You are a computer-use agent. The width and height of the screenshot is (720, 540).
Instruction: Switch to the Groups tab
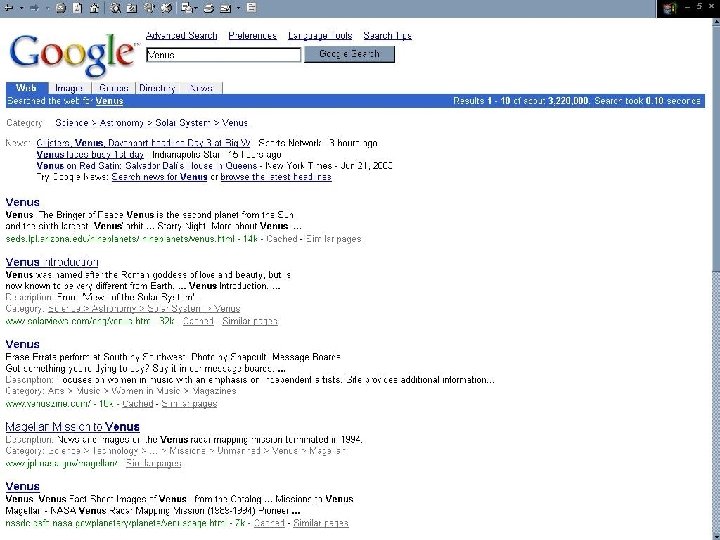click(x=113, y=88)
